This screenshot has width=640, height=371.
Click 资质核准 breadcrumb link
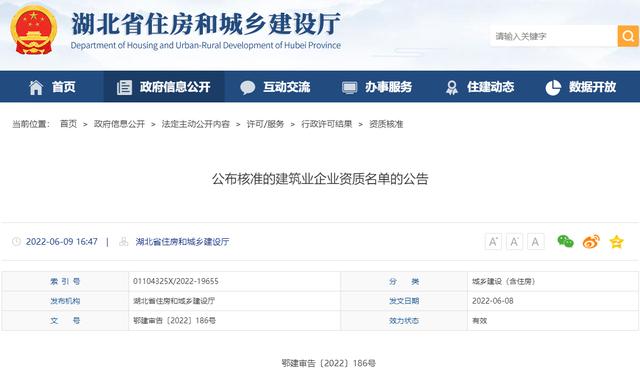386,124
